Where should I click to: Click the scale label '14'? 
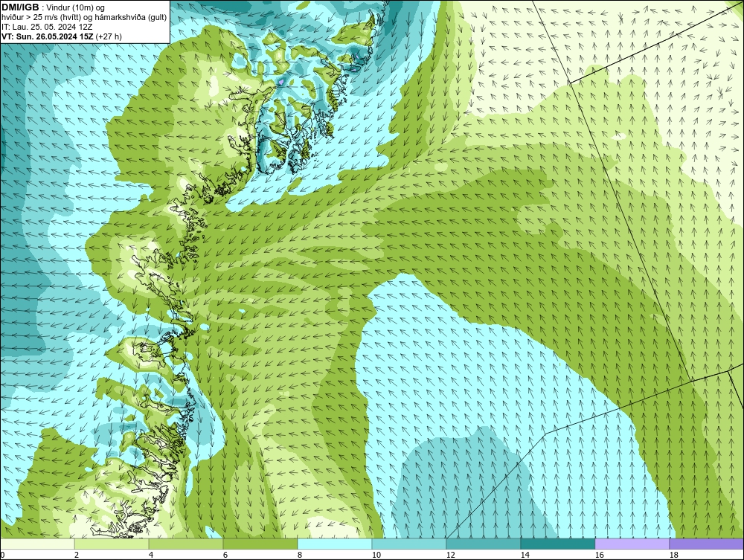tap(525, 555)
